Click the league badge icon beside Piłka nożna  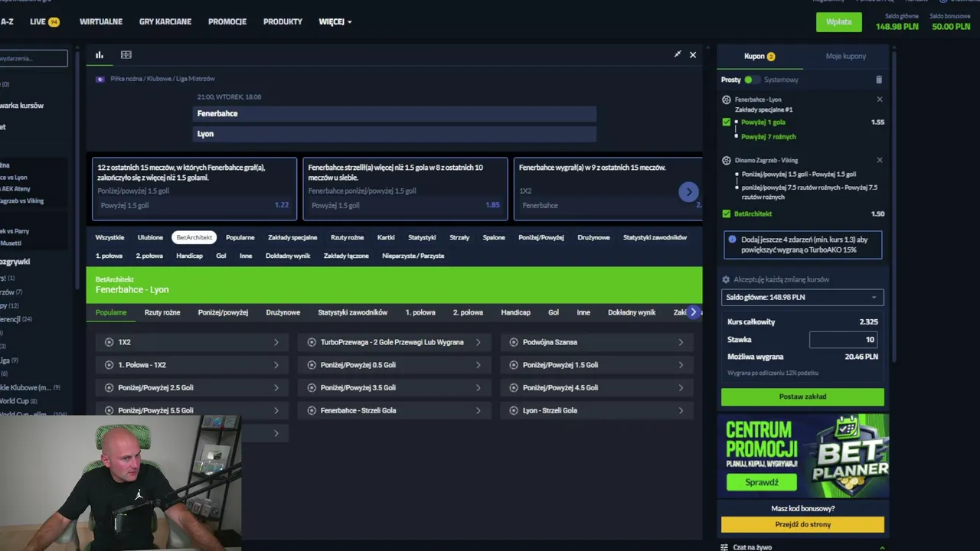[100, 79]
